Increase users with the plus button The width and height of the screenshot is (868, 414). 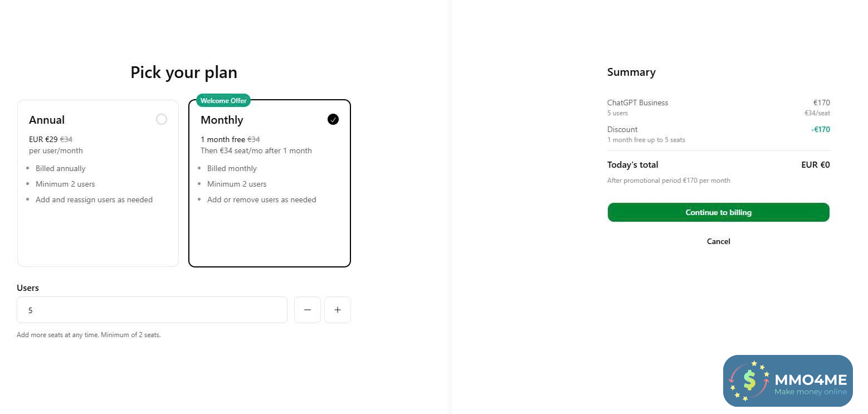[338, 310]
